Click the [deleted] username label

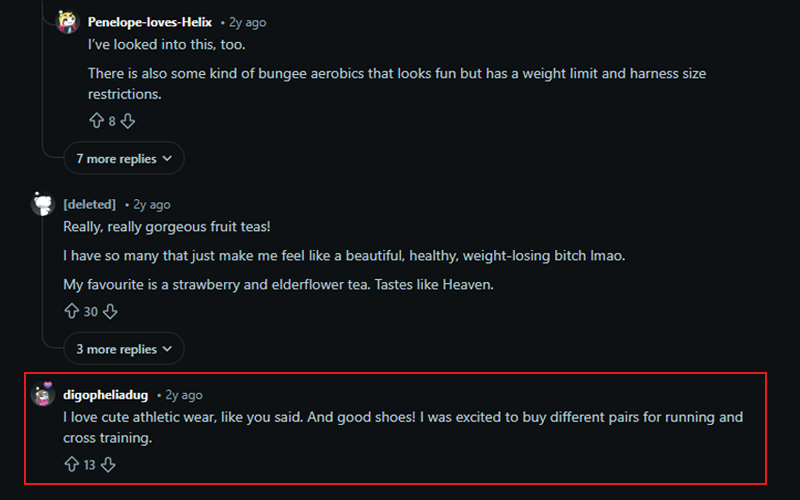point(89,204)
